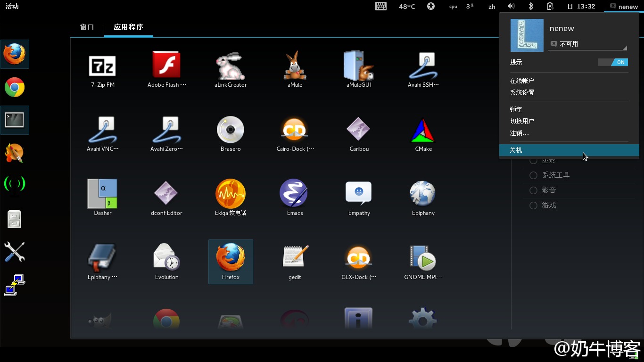
Task: Open volume control in top bar
Action: [x=511, y=6]
